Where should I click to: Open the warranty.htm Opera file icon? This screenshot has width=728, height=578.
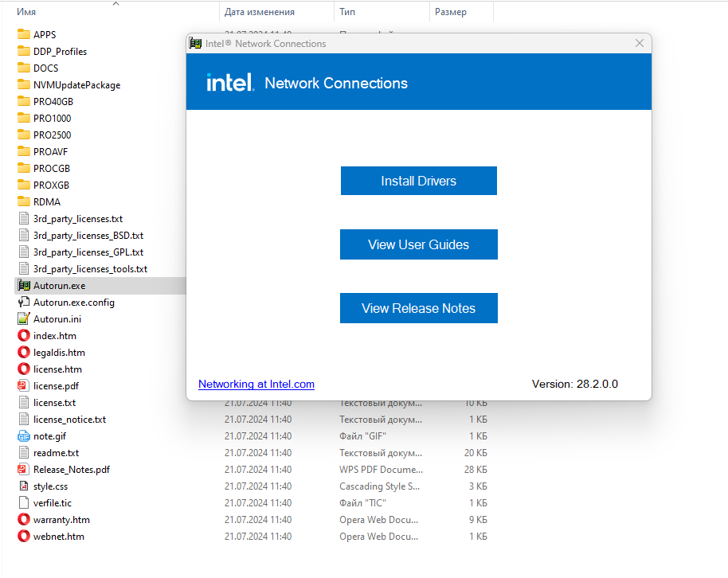pyautogui.click(x=23, y=519)
